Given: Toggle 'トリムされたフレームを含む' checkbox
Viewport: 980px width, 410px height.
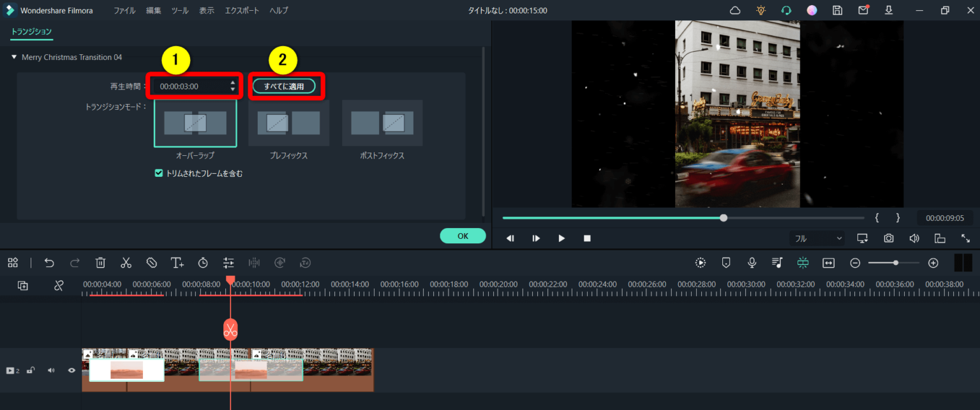Looking at the screenshot, I should coord(159,173).
